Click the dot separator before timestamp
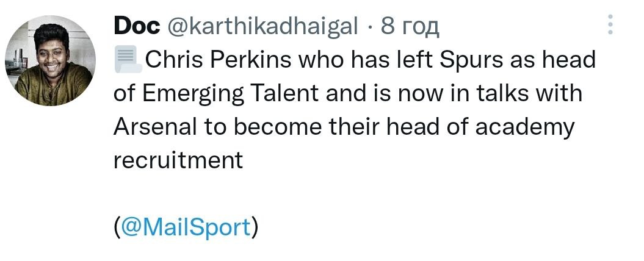This screenshot has height=261, width=644. point(370,26)
